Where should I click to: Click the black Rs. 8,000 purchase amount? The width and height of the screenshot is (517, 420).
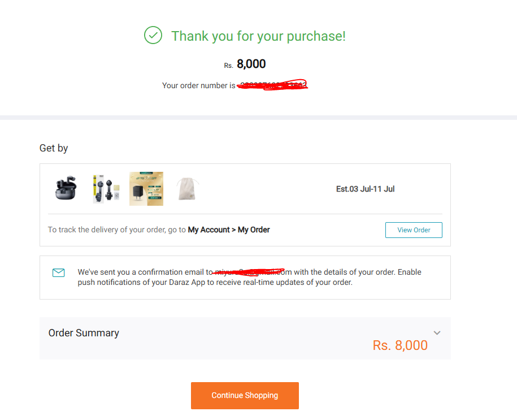pos(245,64)
